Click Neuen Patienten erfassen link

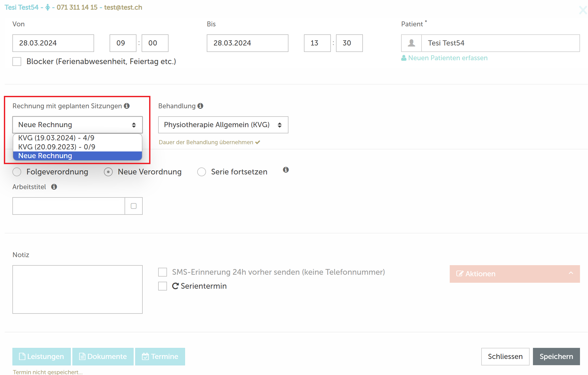444,58
